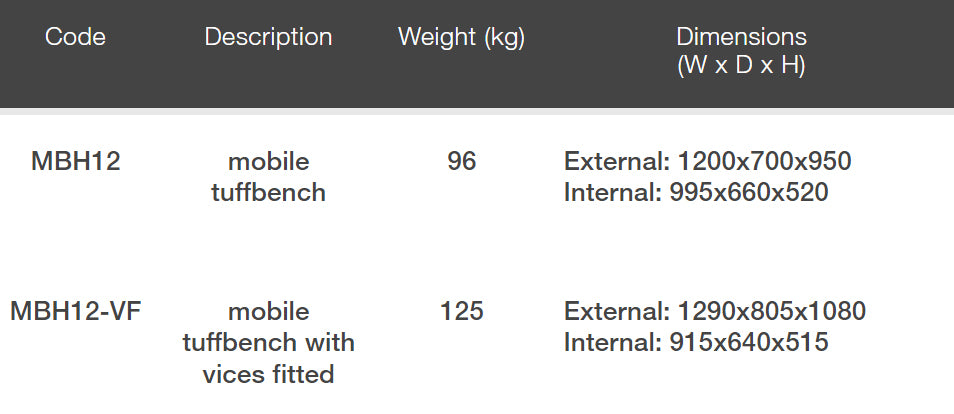Screen dimensions: 954x414
Task: Click the plain mobile tuffbench description
Action: tap(268, 177)
